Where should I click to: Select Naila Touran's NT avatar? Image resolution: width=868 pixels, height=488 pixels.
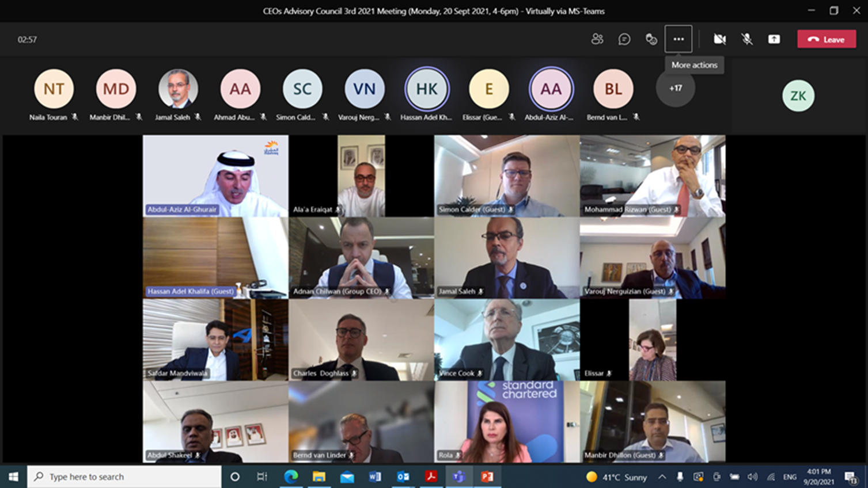(54, 89)
